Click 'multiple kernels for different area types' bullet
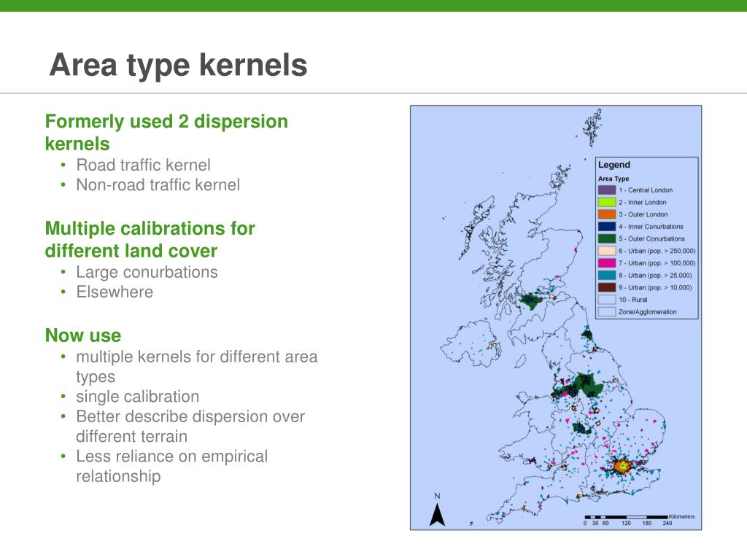Screen dimensions: 747x560 pyautogui.click(x=196, y=366)
